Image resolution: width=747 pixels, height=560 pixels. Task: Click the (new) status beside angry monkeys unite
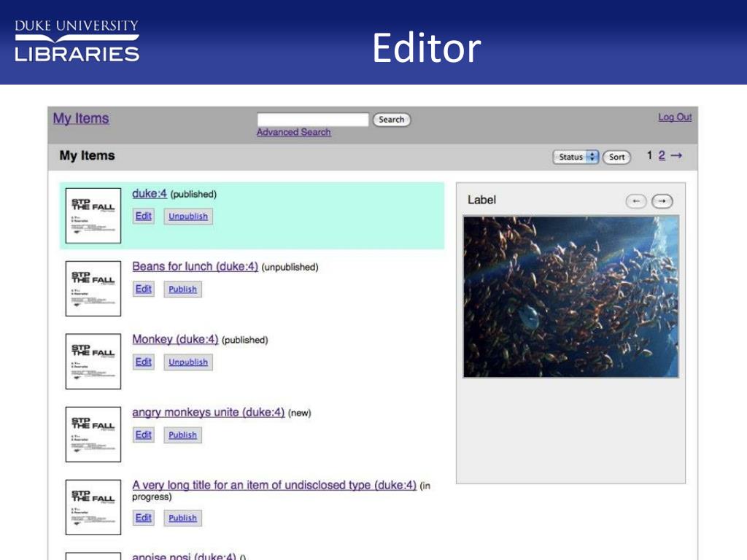click(x=300, y=413)
